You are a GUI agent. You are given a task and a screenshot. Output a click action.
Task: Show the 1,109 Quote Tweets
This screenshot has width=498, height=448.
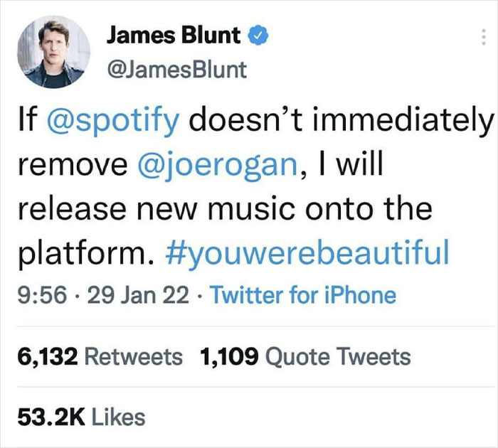click(x=306, y=356)
